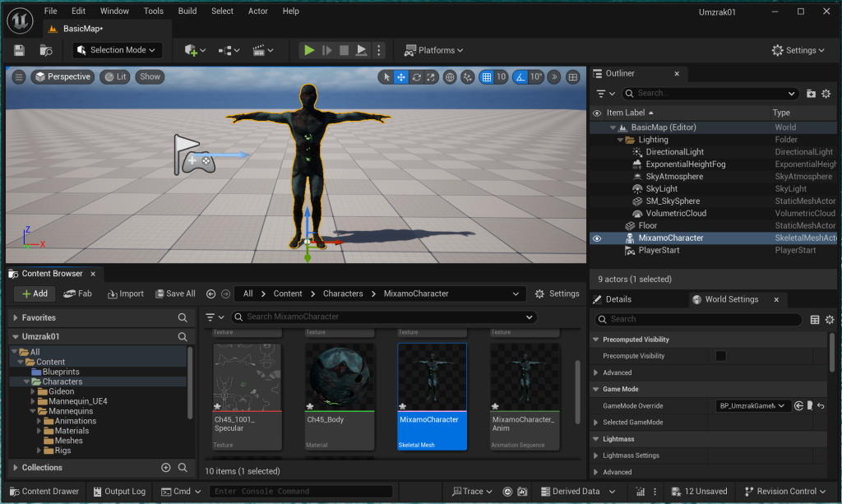The width and height of the screenshot is (842, 504).
Task: Open the Platforms dropdown
Action: coord(433,50)
